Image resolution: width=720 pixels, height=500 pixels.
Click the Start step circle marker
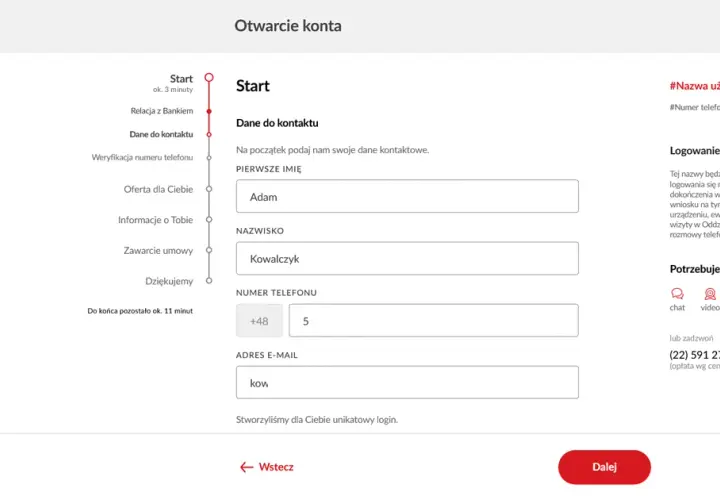[209, 77]
